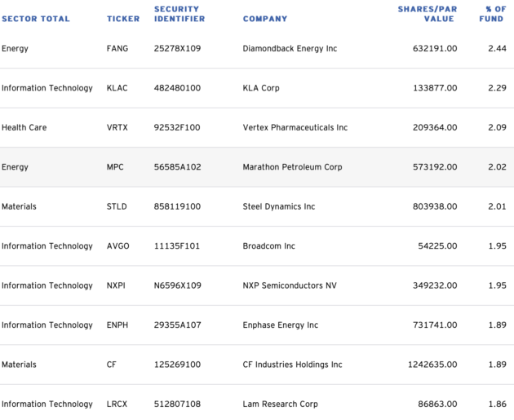
Task: Select Enphase Energy Inc company name
Action: [281, 325]
